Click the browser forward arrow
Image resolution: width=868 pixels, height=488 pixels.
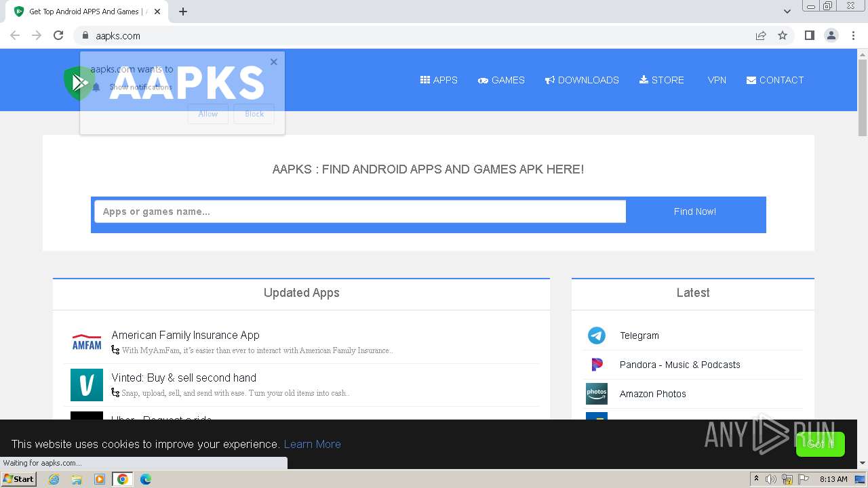click(37, 35)
